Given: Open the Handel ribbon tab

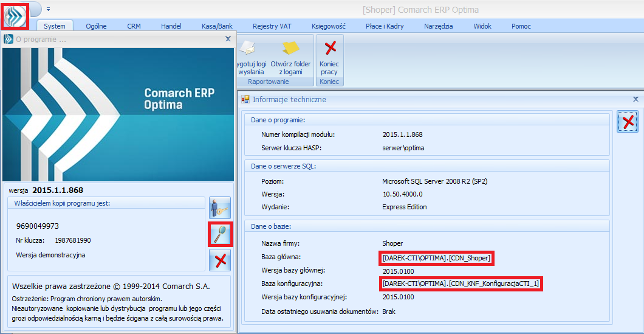Looking at the screenshot, I should coord(171,26).
